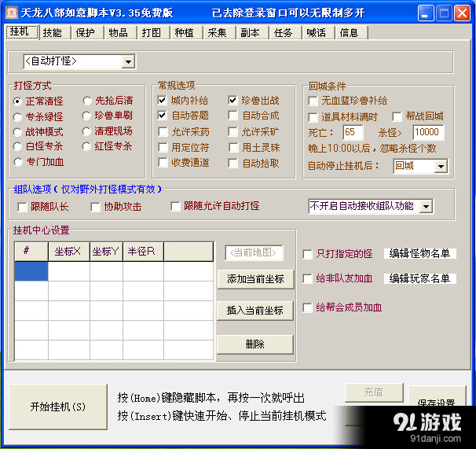Click the <当前地图> field
The height and width of the screenshot is (449, 476).
254,252
